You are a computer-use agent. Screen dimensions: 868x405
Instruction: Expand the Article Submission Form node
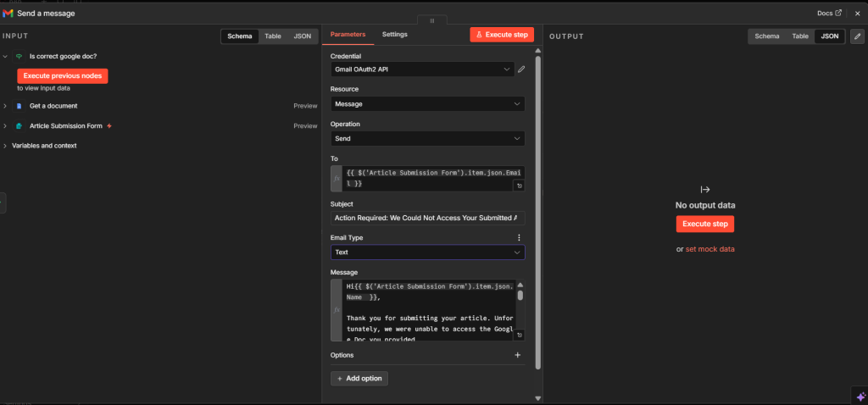pyautogui.click(x=5, y=125)
